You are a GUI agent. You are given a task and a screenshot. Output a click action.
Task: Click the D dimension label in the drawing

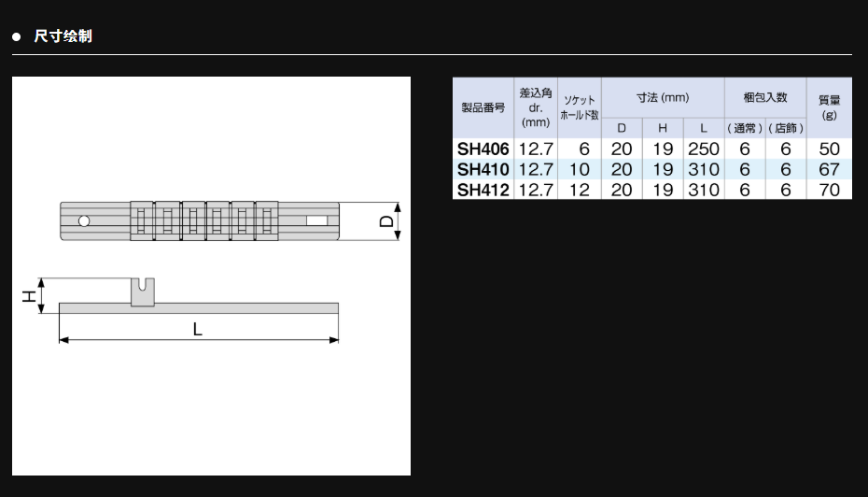coord(385,221)
